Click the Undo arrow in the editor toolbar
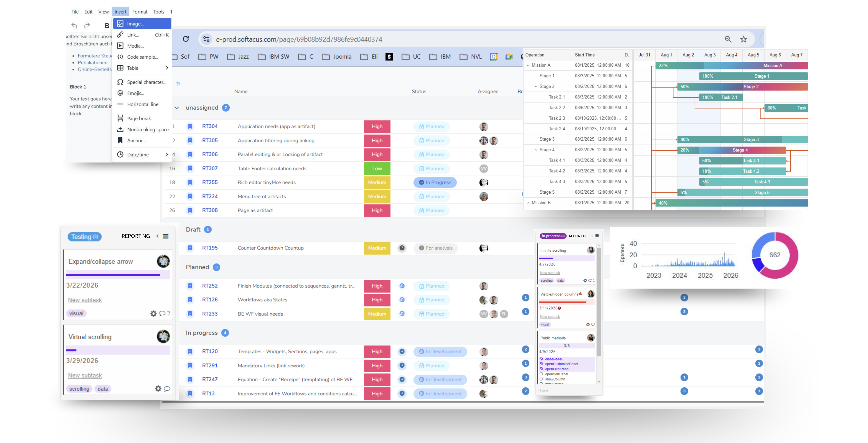The height and width of the screenshot is (443, 868). point(74,25)
